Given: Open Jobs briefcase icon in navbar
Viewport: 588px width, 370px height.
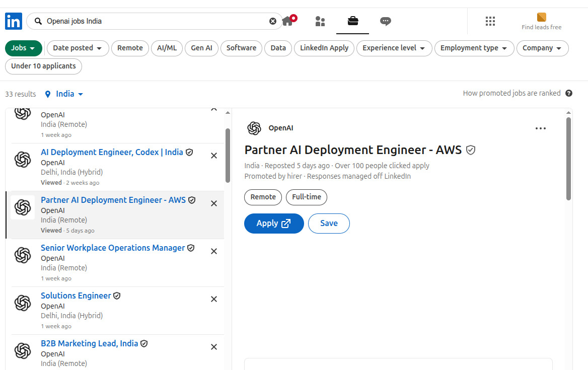Looking at the screenshot, I should click(x=352, y=21).
